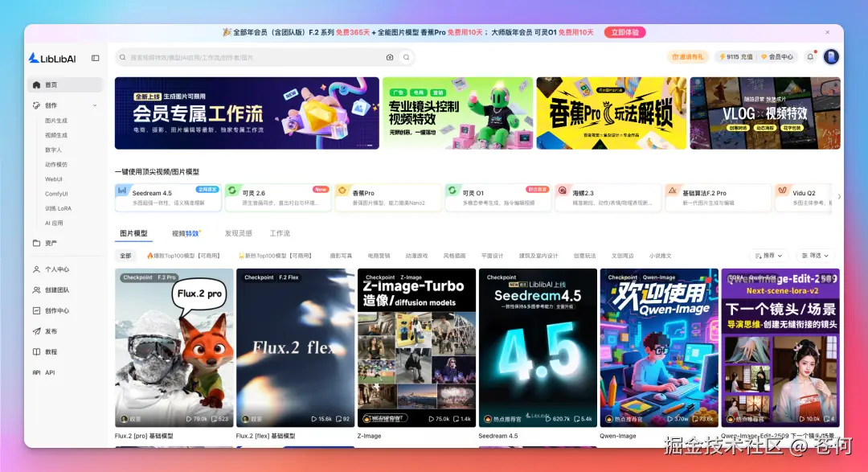Click the image search camera icon in search bar
The width and height of the screenshot is (868, 472).
click(390, 57)
